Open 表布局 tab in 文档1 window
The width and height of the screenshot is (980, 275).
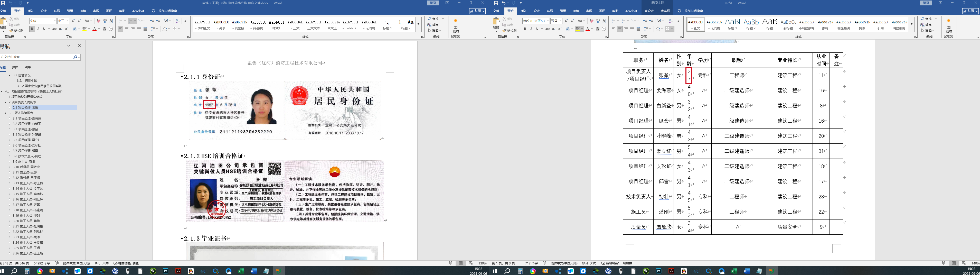tap(665, 11)
